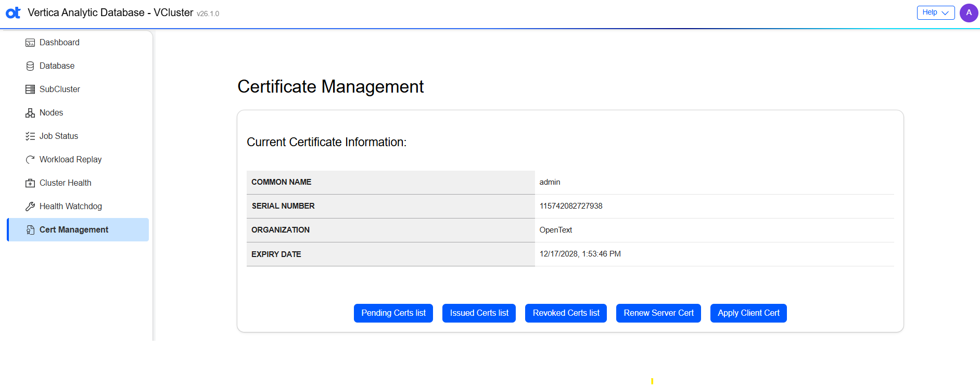Click Renew Server Cert button
Viewport: 980px width, 385px height.
[658, 313]
